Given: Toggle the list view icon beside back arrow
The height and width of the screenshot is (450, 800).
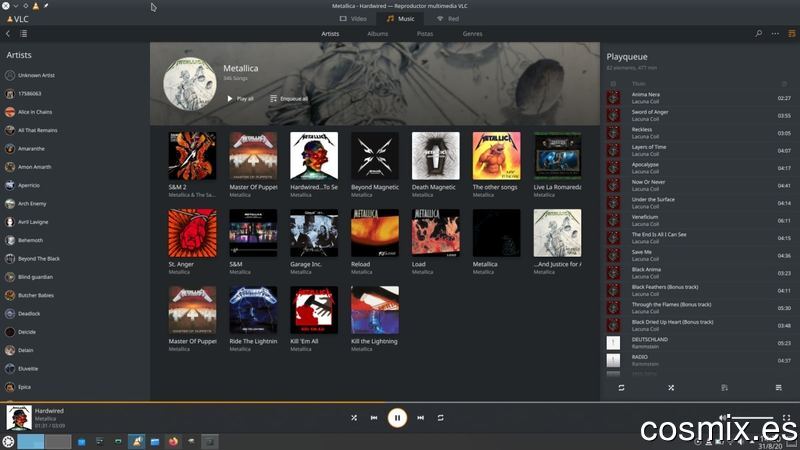Looking at the screenshot, I should pyautogui.click(x=23, y=34).
